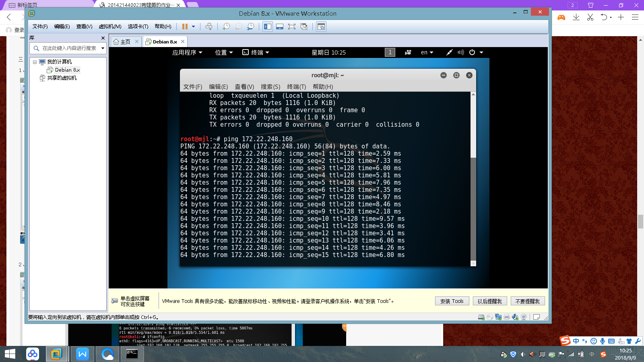Image resolution: width=644 pixels, height=362 pixels.
Task: Open the guest power system menu
Action: [476, 52]
